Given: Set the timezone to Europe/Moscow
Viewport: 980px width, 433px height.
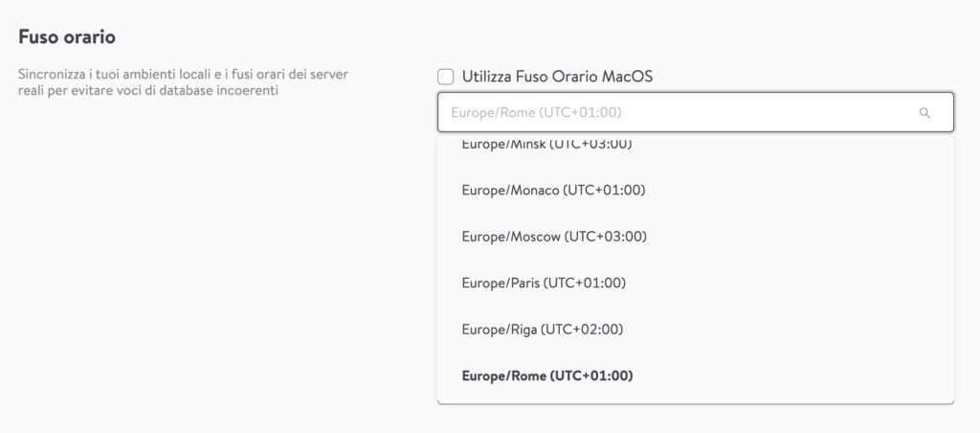Looking at the screenshot, I should pyautogui.click(x=696, y=238).
